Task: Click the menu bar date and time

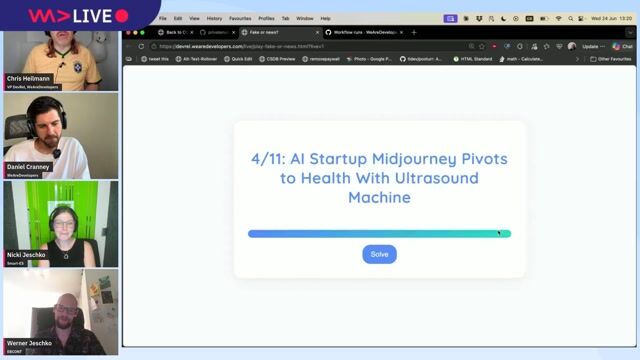Action: tap(611, 18)
